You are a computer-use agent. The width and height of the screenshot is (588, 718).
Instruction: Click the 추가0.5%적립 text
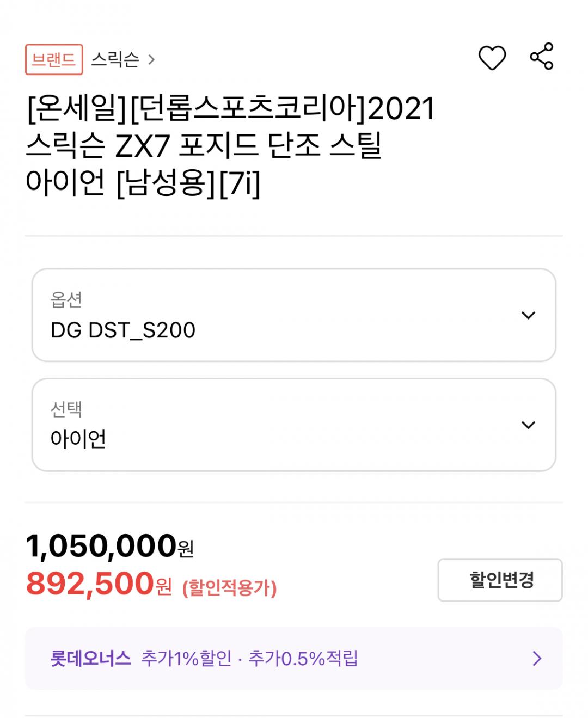tap(303, 659)
